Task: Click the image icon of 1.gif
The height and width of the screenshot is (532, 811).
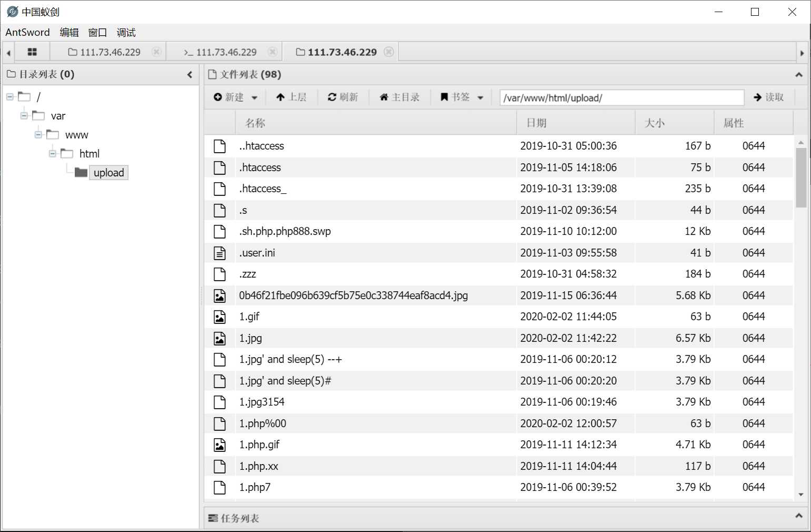Action: point(220,317)
